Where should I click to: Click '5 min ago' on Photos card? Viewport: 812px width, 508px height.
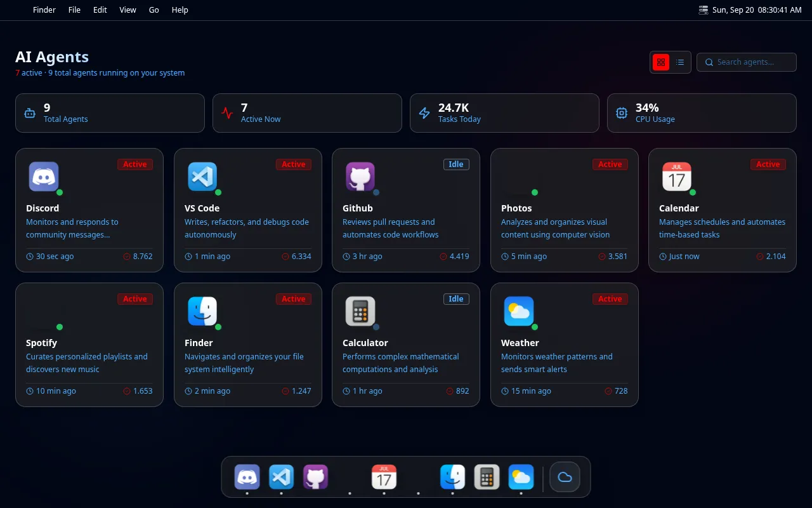pyautogui.click(x=529, y=257)
